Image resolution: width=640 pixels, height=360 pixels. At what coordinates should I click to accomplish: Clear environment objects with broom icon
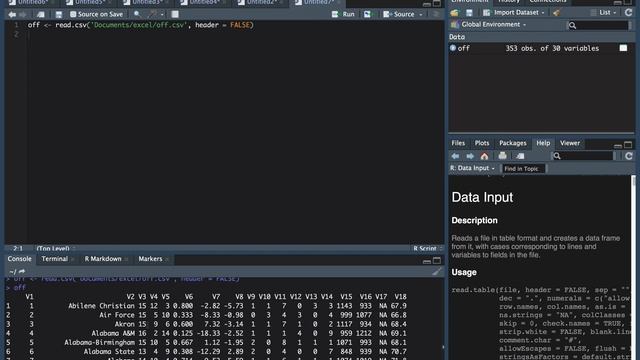tap(556, 13)
